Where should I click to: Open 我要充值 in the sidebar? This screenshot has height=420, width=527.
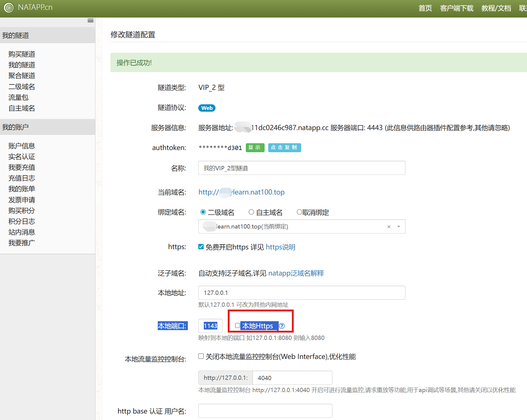pos(22,167)
